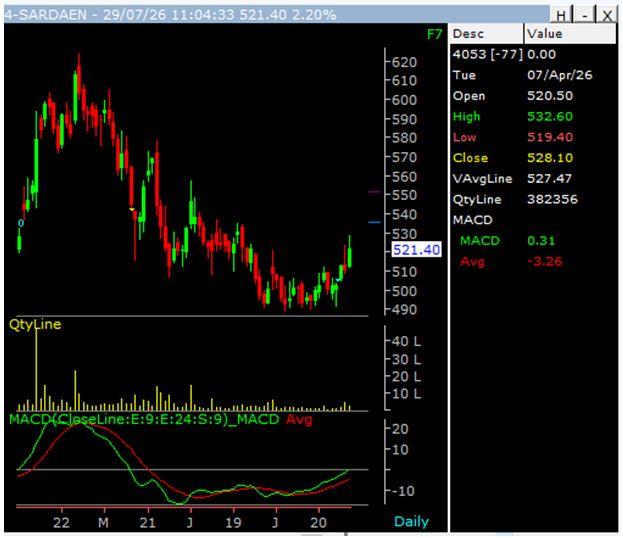623x538 pixels.
Task: Select the Low value 519.40
Action: 550,137
